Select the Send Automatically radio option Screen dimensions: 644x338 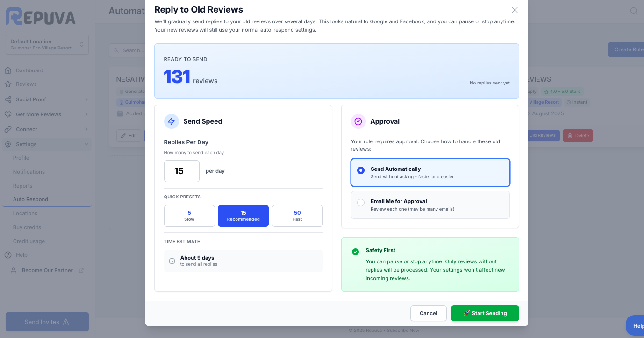pyautogui.click(x=361, y=170)
